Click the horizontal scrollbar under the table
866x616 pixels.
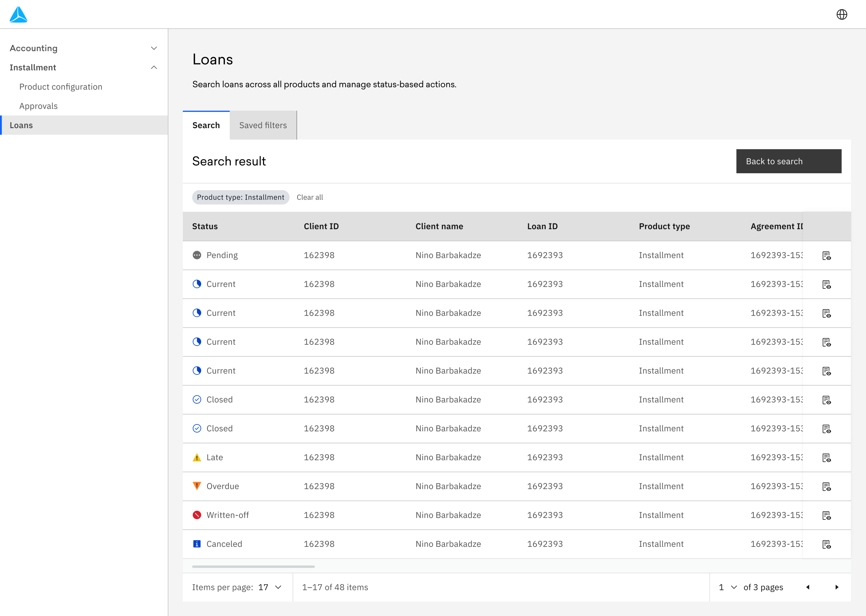[253, 566]
